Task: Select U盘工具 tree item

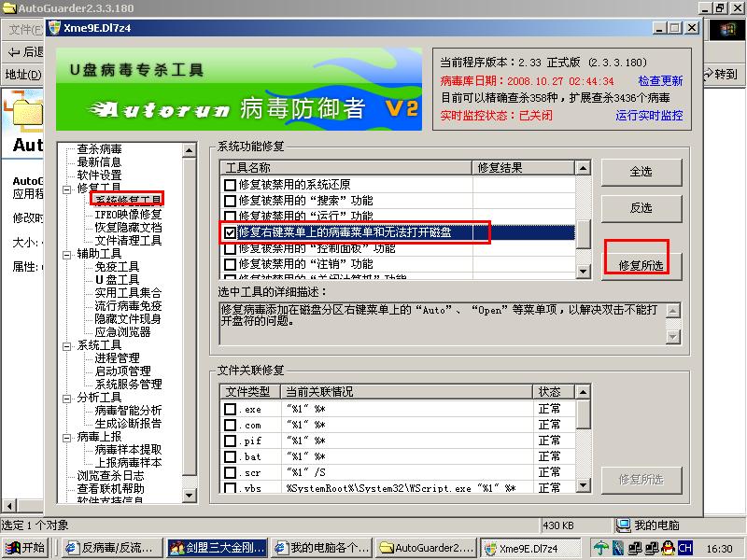Action: click(117, 279)
